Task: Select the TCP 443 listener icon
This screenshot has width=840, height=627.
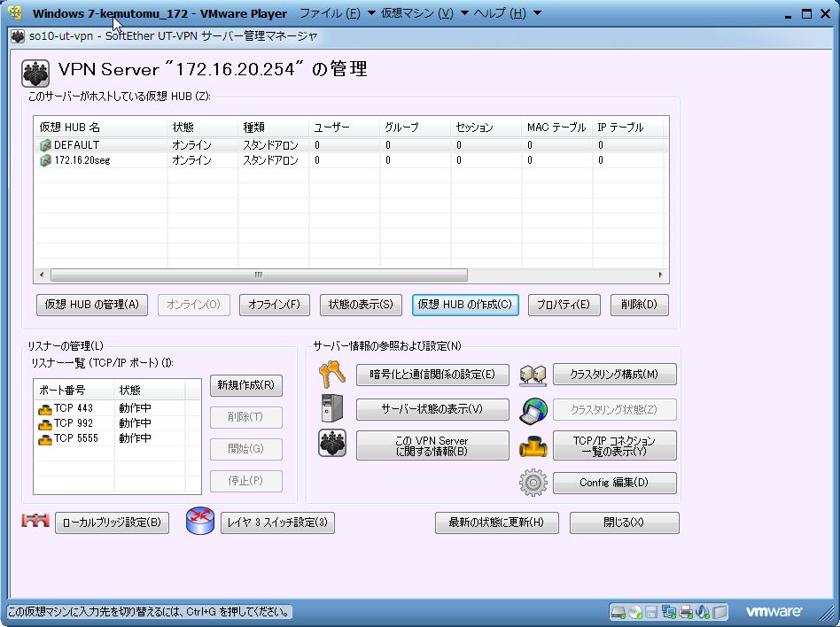Action: pos(45,410)
